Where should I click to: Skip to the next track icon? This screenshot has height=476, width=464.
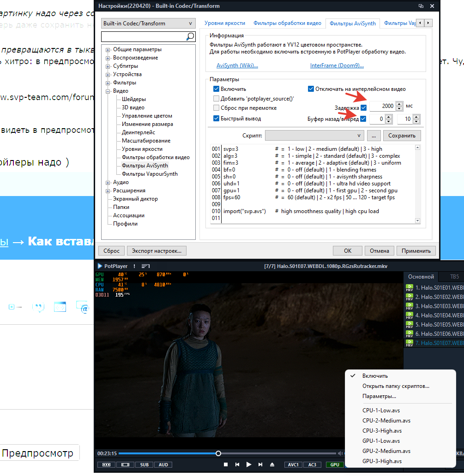[x=260, y=465]
